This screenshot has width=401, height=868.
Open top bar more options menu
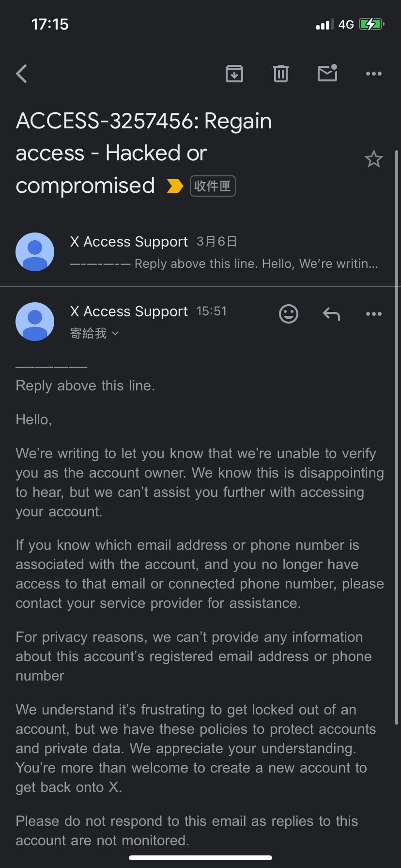pyautogui.click(x=374, y=74)
